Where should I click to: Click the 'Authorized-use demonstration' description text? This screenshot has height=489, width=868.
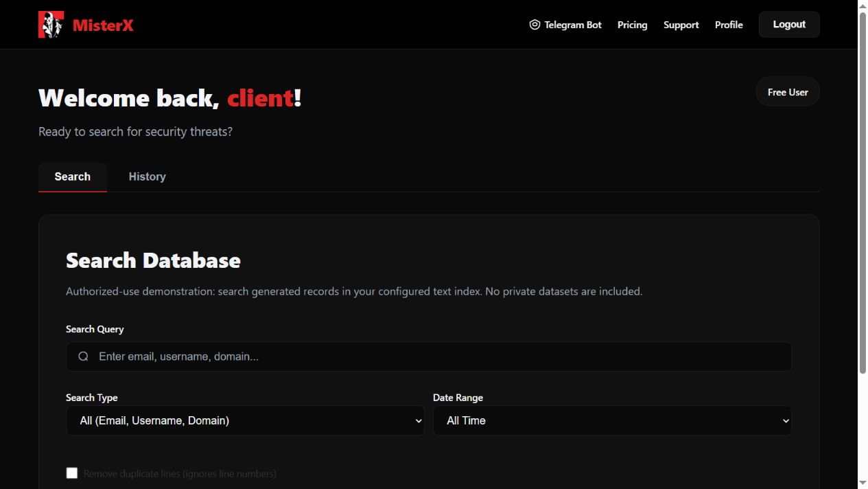pyautogui.click(x=354, y=291)
